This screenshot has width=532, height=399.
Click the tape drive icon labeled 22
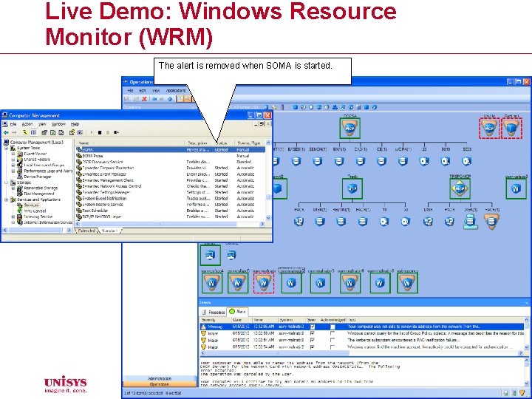click(x=424, y=161)
